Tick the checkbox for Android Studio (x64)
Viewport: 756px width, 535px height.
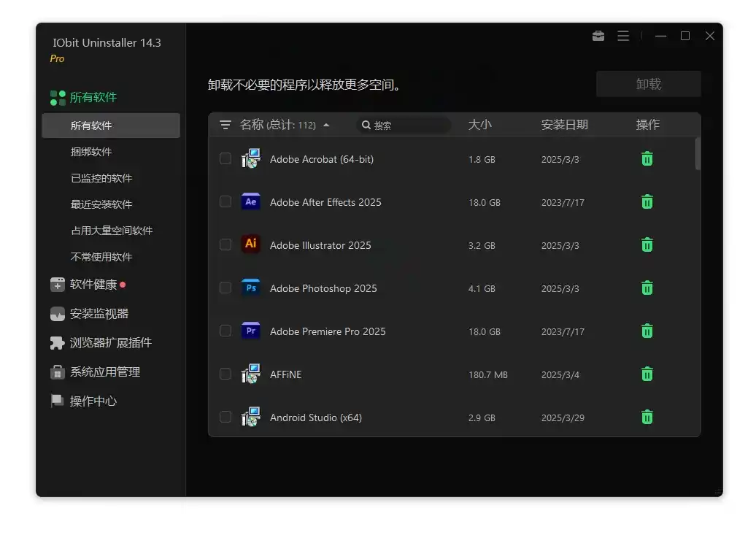click(225, 417)
